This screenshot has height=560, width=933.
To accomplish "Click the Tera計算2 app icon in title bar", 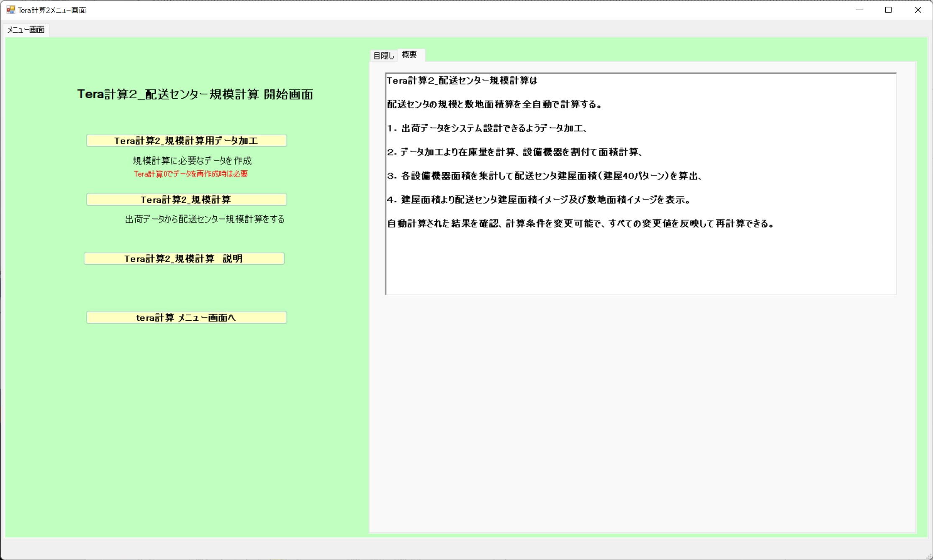I will tap(10, 10).
